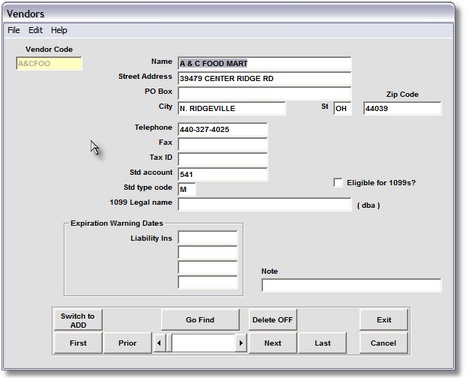Toggle Eligible for 1099s checkbox

(x=338, y=183)
